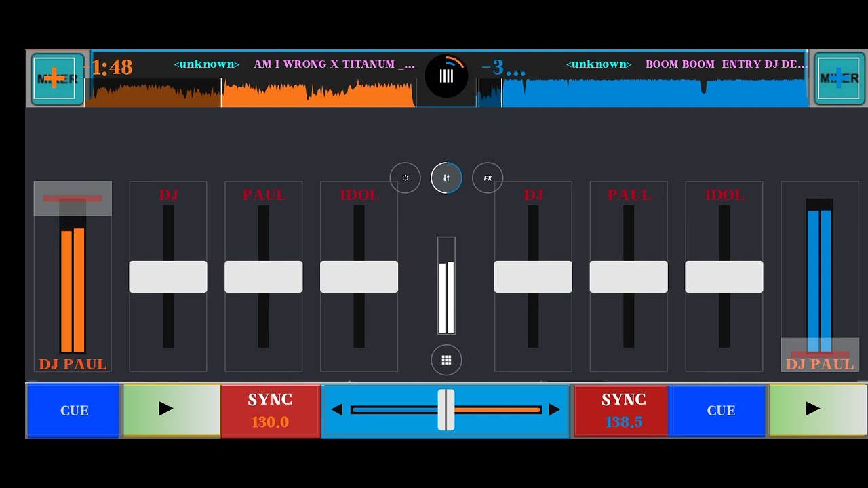Viewport: 868px width, 488px height.
Task: Select the equalizer sliders mixer icon
Action: [x=446, y=178]
